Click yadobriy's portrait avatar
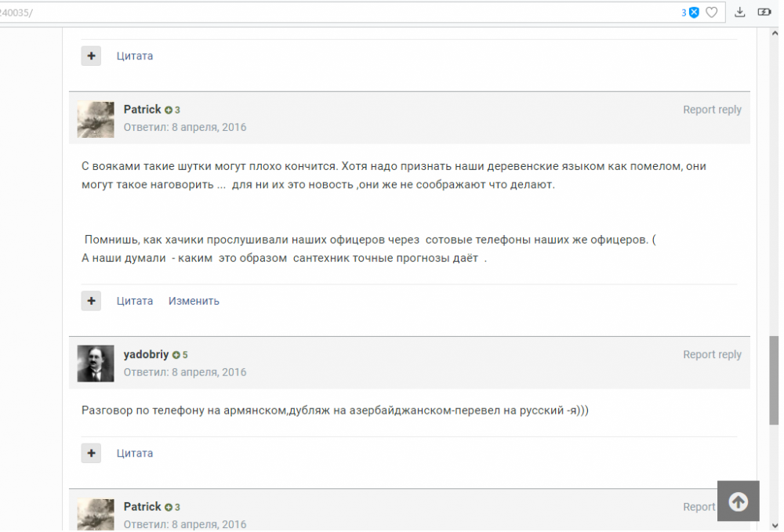The height and width of the screenshot is (532, 784). click(95, 364)
